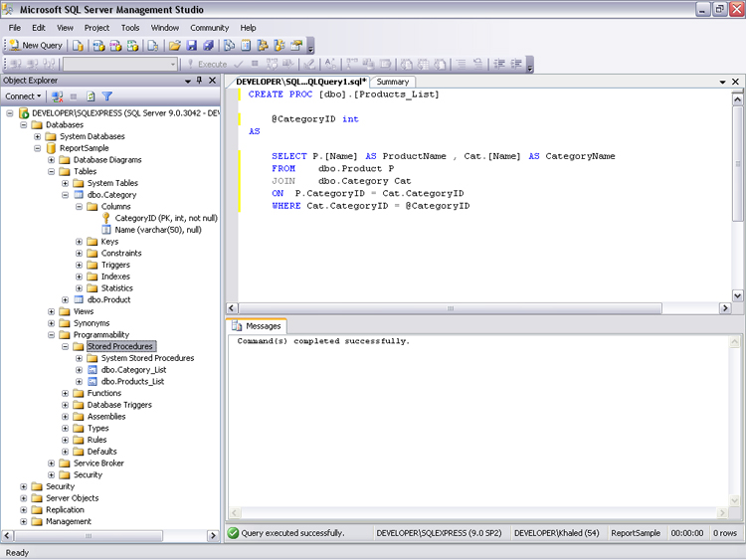Expand the Database Diagrams node
Screen dimensions: 746x560
coord(51,160)
